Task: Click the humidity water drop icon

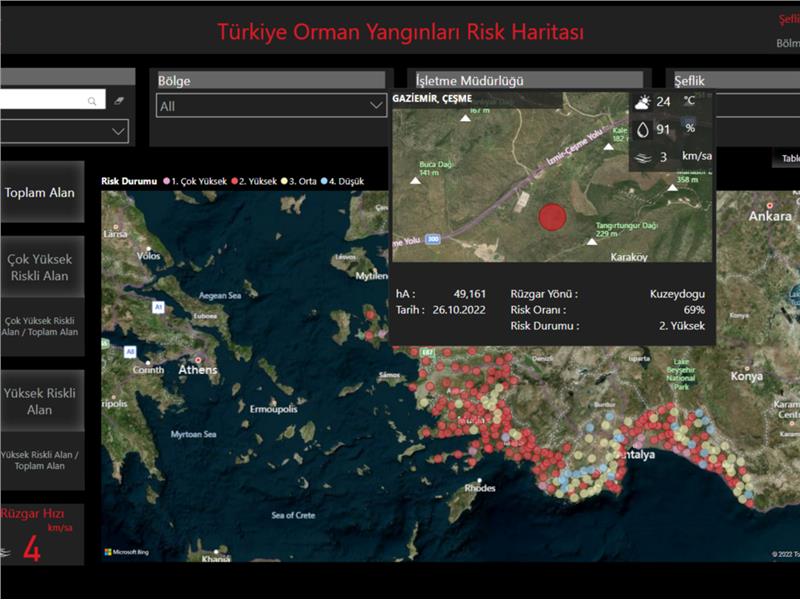Action: coord(641,129)
